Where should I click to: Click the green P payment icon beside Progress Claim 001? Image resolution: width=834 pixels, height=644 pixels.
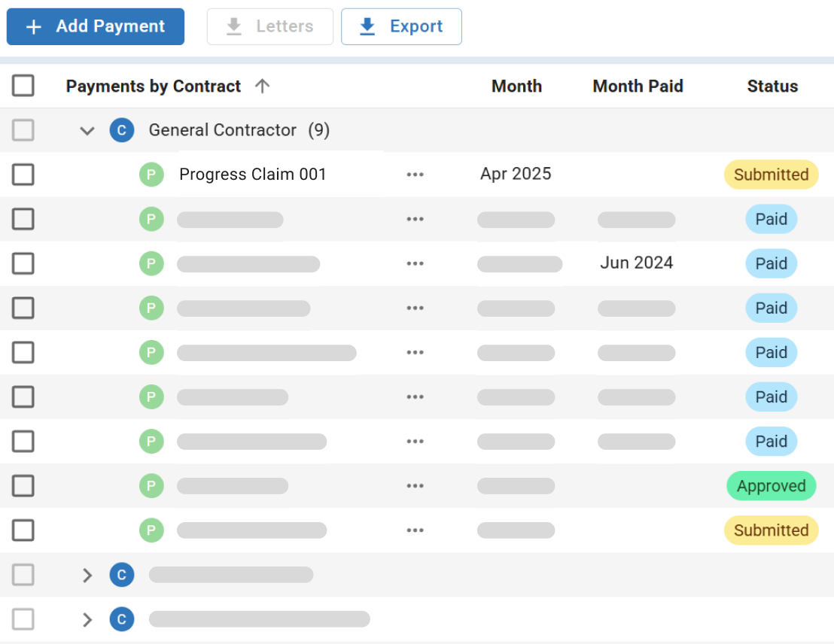(151, 174)
